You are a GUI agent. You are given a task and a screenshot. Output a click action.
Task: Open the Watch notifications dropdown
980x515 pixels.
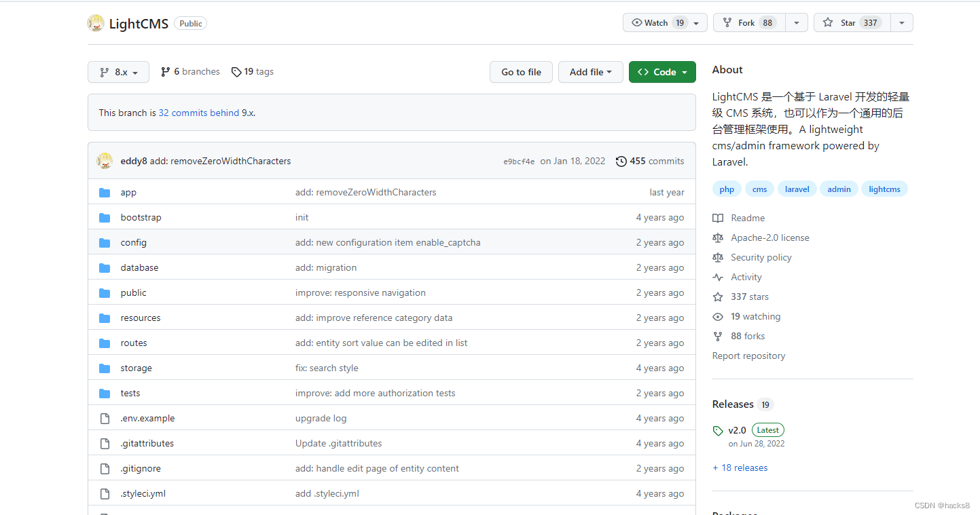(665, 22)
